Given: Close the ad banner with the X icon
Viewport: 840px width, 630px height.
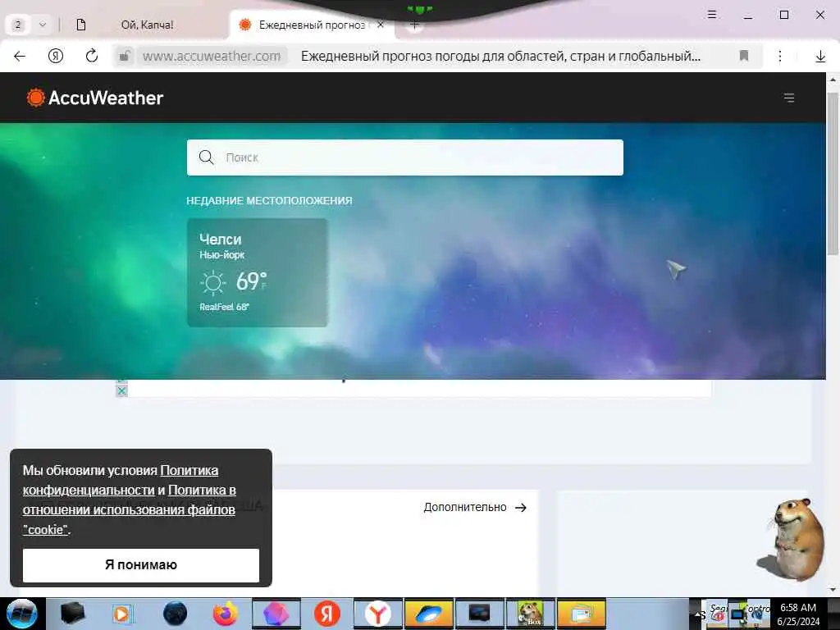Looking at the screenshot, I should 121,391.
